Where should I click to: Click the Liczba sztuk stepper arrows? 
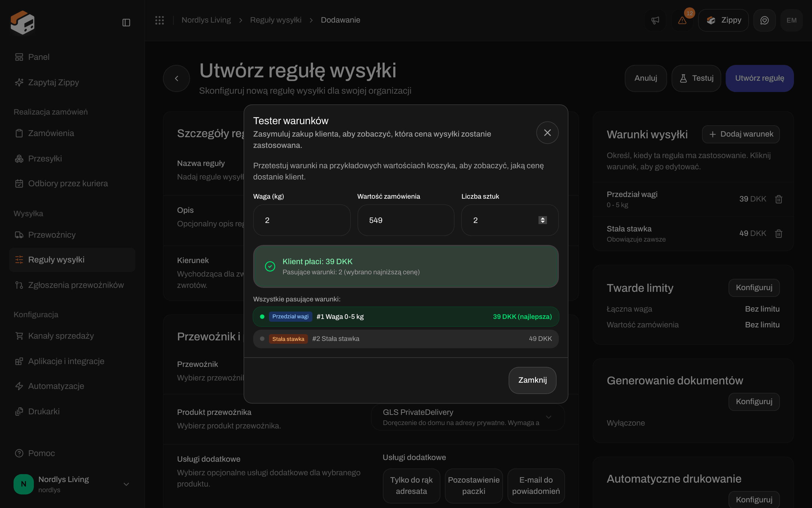click(x=542, y=220)
